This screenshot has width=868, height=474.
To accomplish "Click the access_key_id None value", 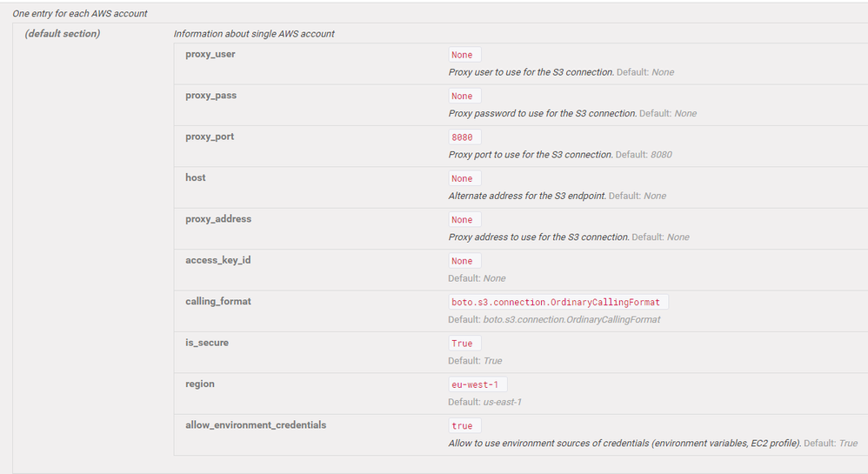I will click(464, 261).
